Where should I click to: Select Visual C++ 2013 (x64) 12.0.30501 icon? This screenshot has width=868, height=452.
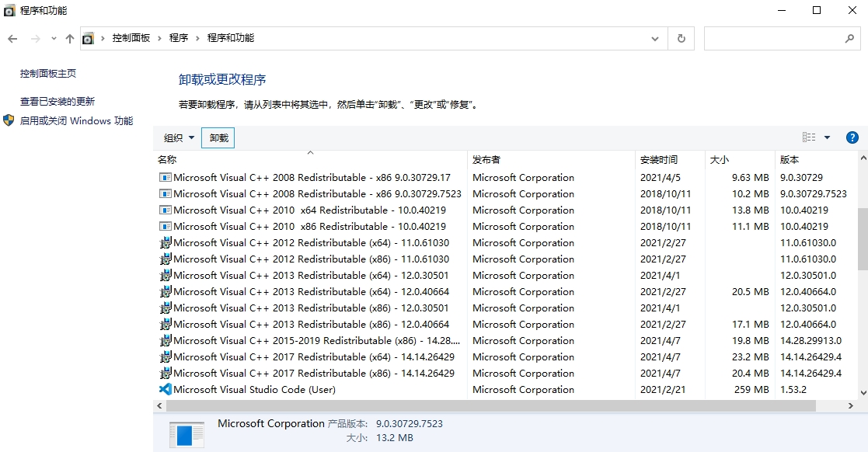pyautogui.click(x=166, y=276)
